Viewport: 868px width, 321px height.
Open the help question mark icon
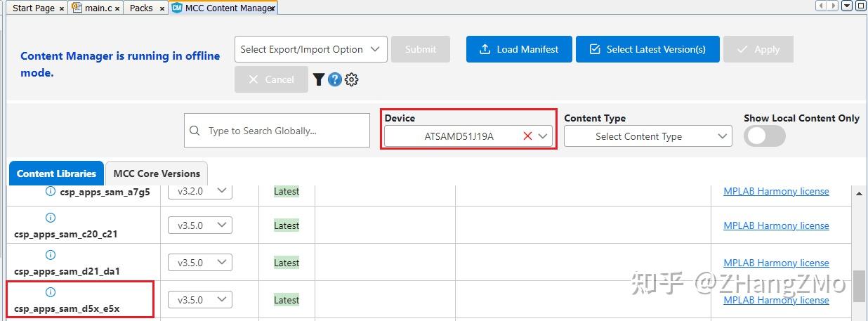[335, 79]
